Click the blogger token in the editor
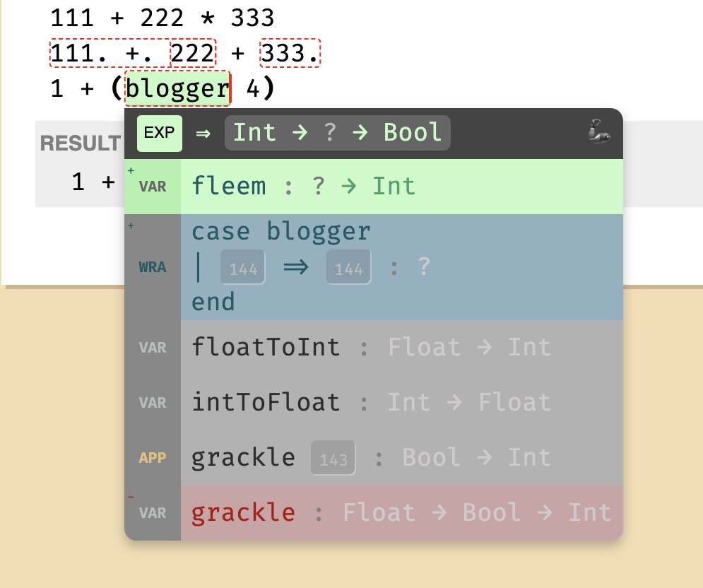Screen dimensions: 703x588 (177, 88)
